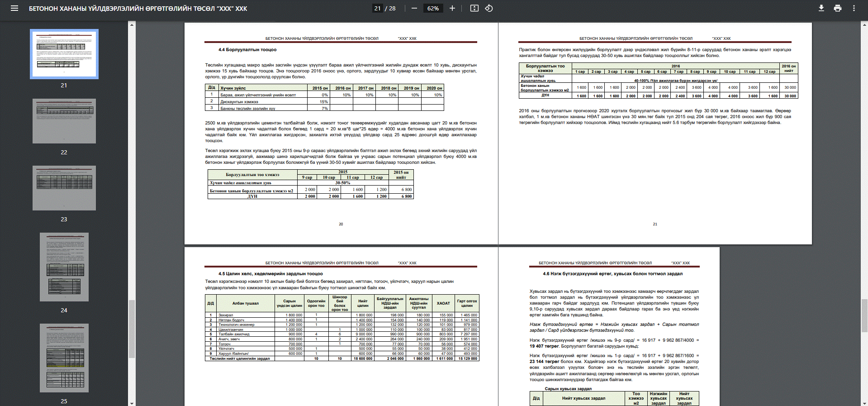868x406 pixels.
Task: Click page number 20 footer
Action: pos(341,224)
